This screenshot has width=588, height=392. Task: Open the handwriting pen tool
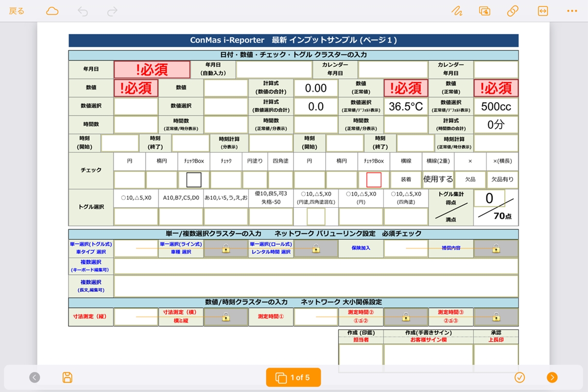(x=456, y=11)
